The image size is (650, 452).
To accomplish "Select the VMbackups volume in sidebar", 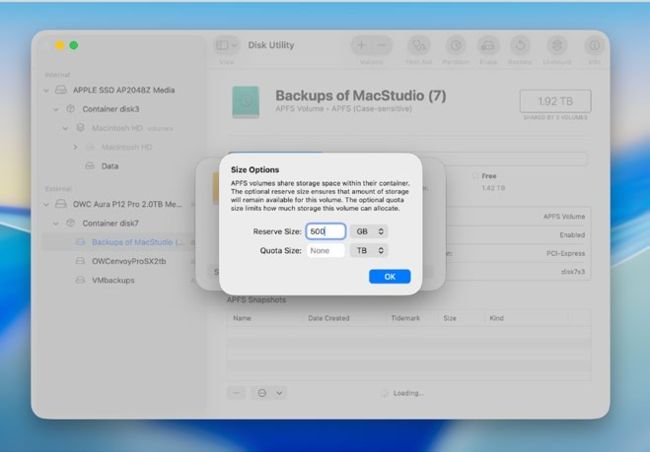I will [x=105, y=280].
